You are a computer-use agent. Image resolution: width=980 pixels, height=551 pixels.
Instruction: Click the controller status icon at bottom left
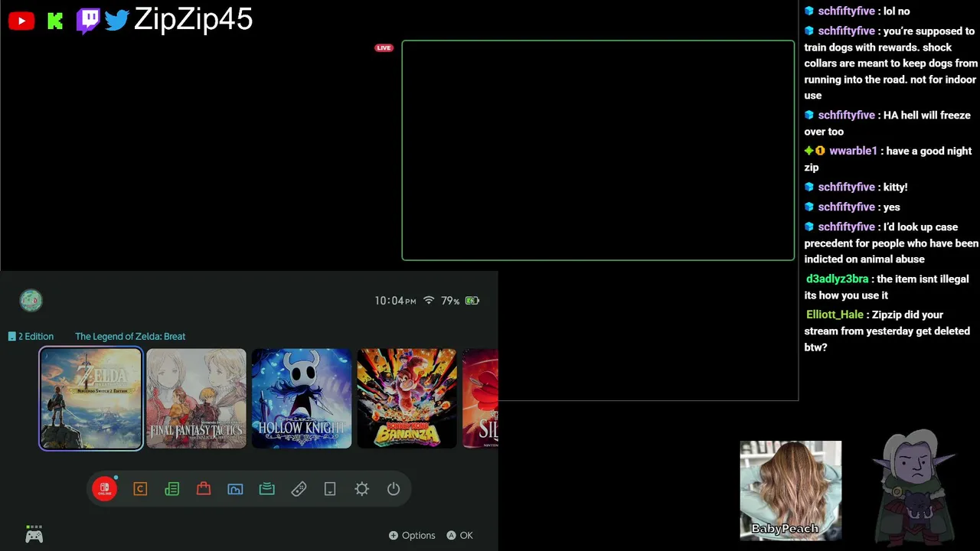tap(34, 534)
